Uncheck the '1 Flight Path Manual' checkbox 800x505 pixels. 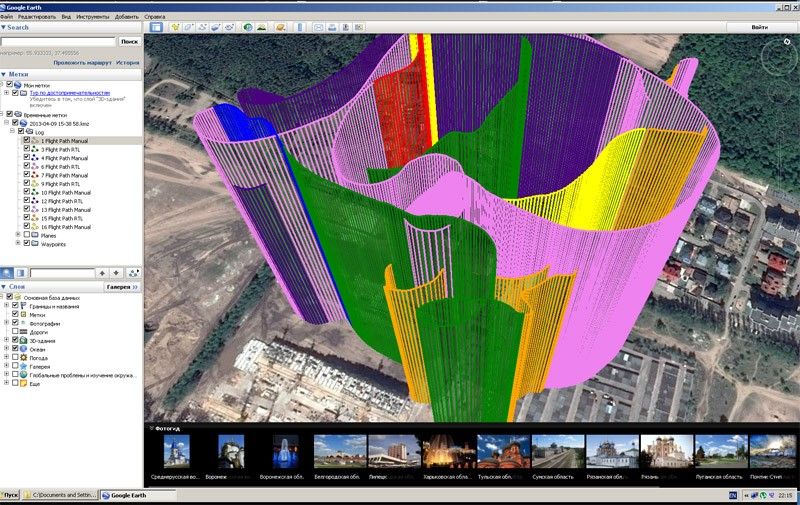point(27,140)
